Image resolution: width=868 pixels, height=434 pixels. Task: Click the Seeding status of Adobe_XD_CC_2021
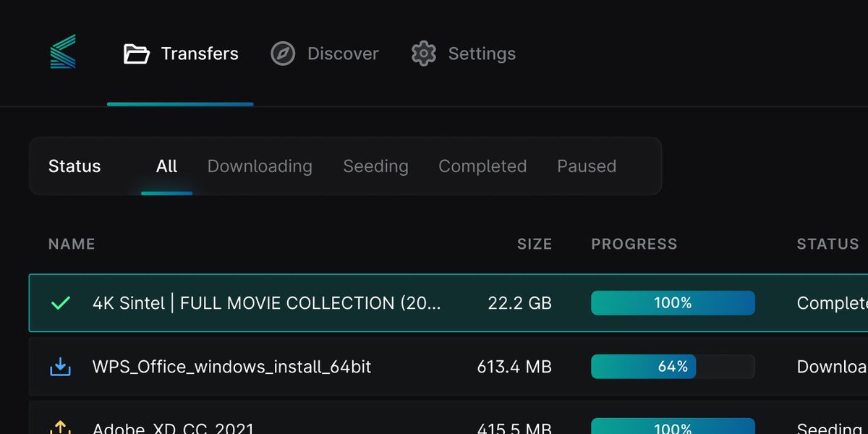pyautogui.click(x=829, y=428)
